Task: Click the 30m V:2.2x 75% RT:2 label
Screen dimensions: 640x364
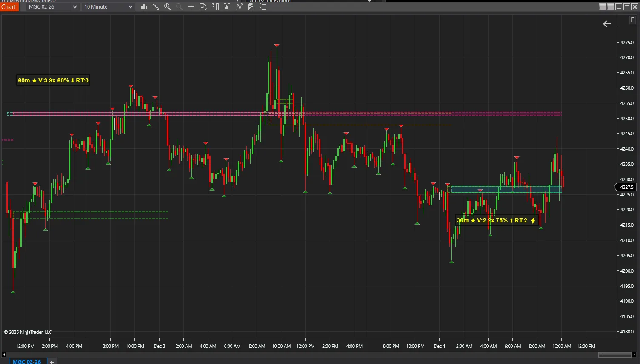Action: (x=496, y=220)
